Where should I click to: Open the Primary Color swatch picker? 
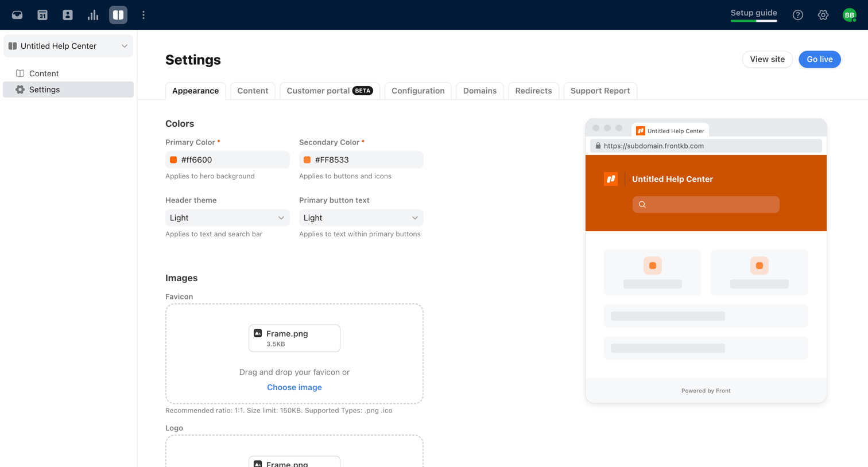[x=173, y=160]
